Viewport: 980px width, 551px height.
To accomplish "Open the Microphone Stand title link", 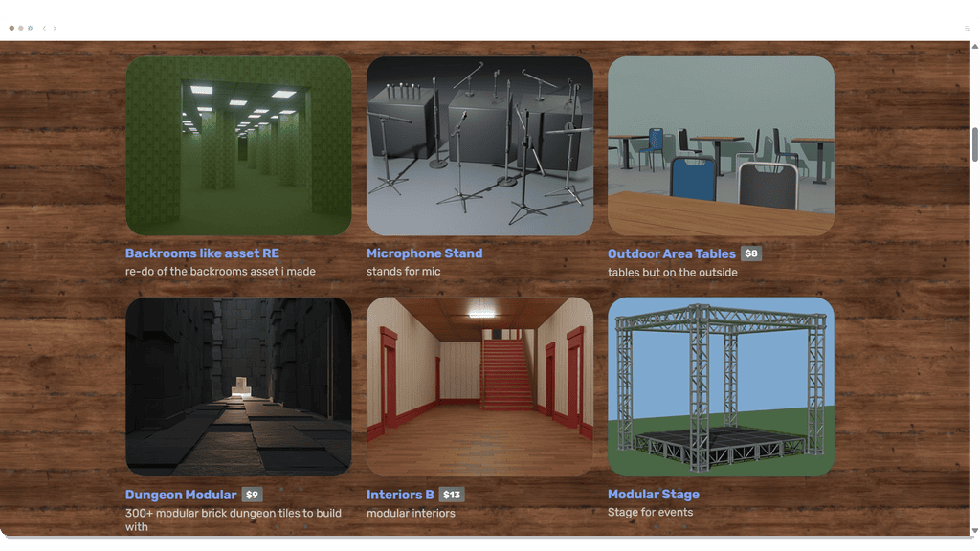I will [x=424, y=253].
